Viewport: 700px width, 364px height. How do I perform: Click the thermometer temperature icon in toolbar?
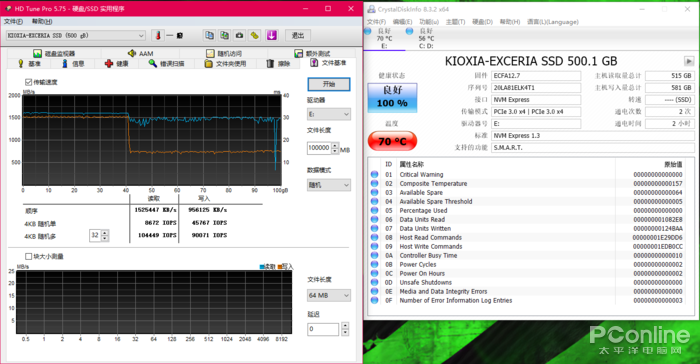click(x=157, y=35)
